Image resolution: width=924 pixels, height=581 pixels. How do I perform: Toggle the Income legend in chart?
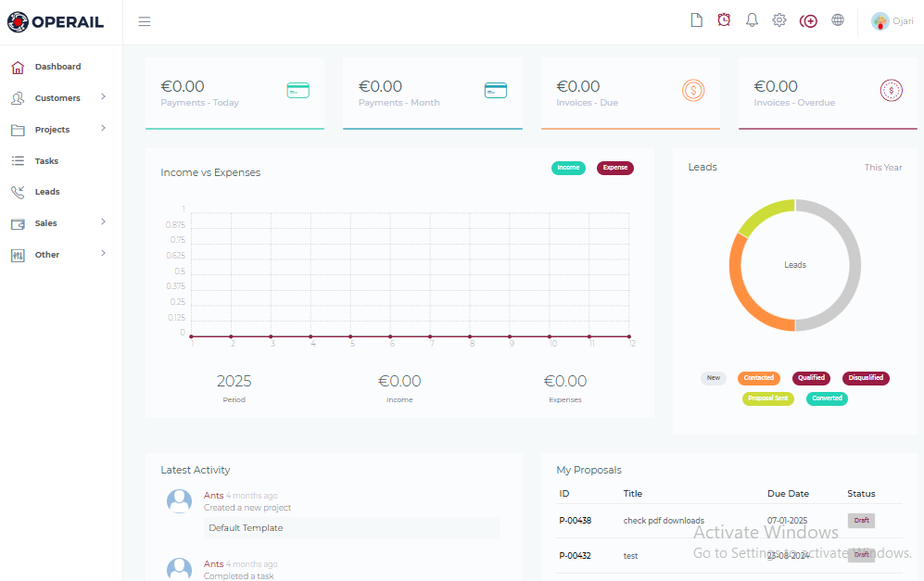pos(568,168)
